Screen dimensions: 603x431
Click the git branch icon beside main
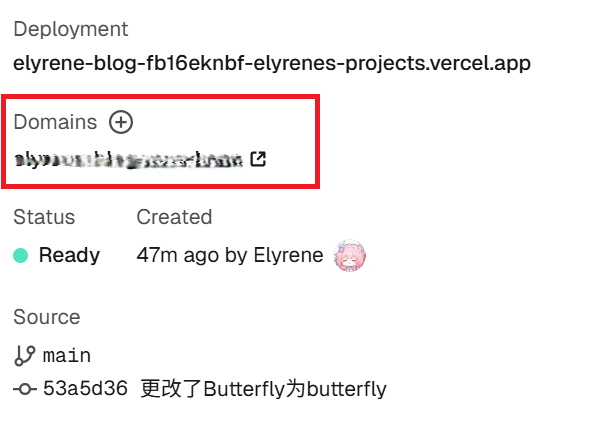point(25,355)
